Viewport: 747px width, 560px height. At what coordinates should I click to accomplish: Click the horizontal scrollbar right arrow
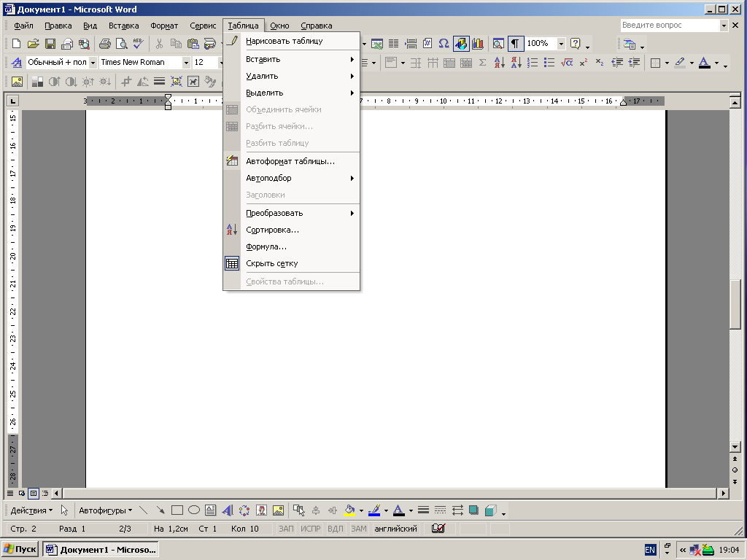724,494
